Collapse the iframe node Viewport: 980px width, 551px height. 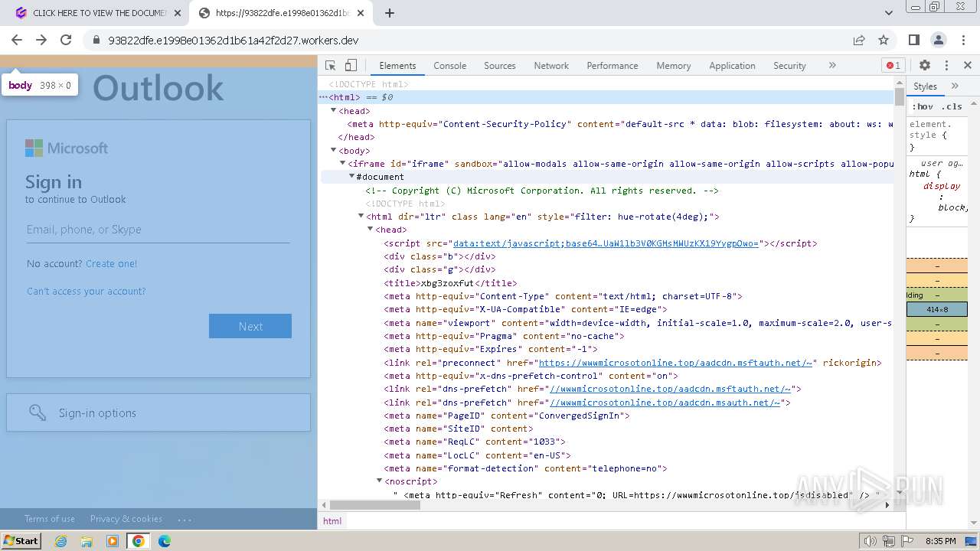point(343,164)
